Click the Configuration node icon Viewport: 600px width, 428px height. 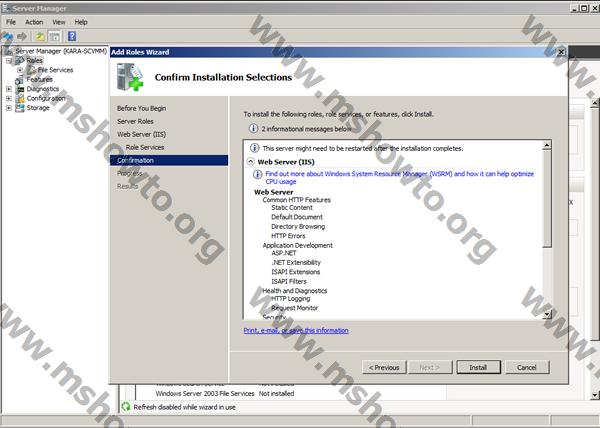coord(20,98)
